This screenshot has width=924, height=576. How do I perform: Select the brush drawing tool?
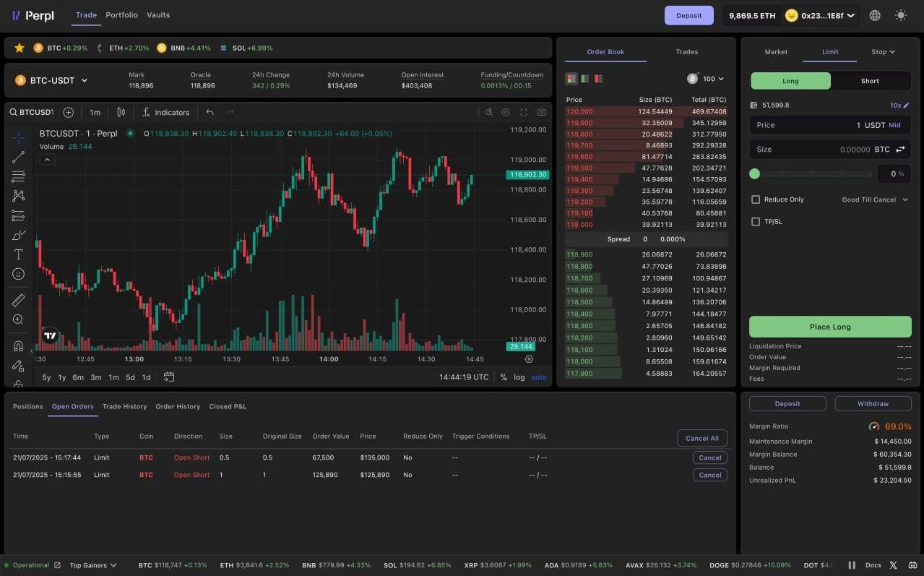point(18,235)
